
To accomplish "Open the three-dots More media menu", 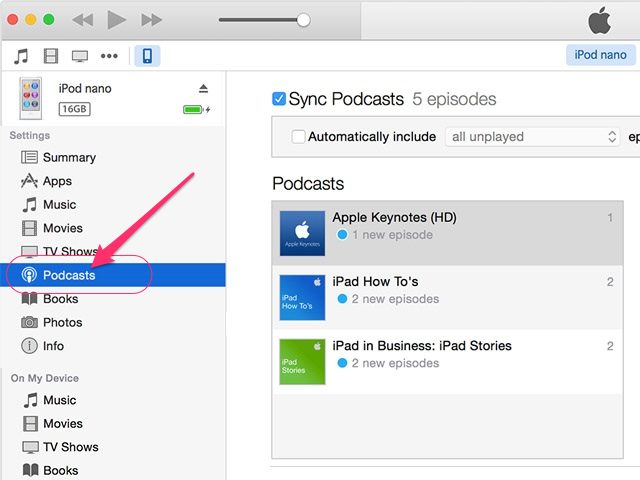I will (109, 56).
